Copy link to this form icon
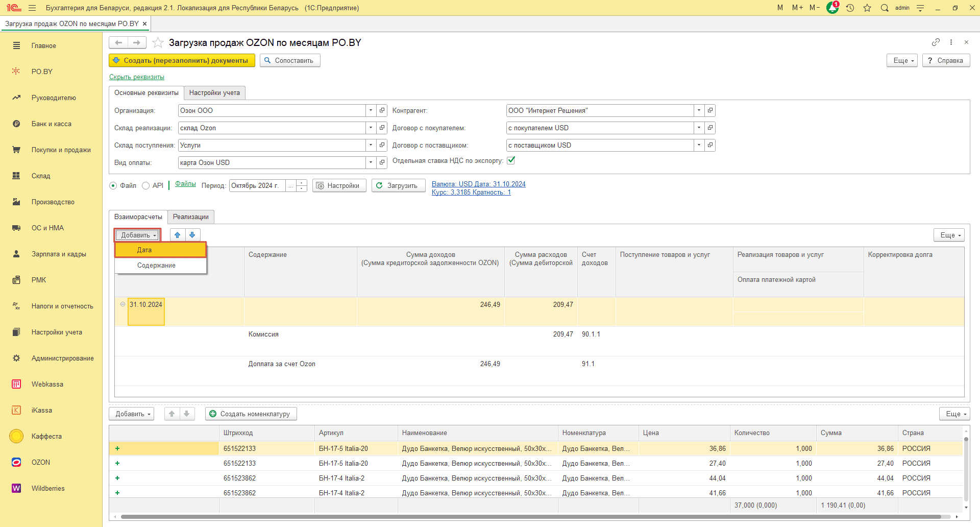The height and width of the screenshot is (527, 980). click(x=936, y=42)
